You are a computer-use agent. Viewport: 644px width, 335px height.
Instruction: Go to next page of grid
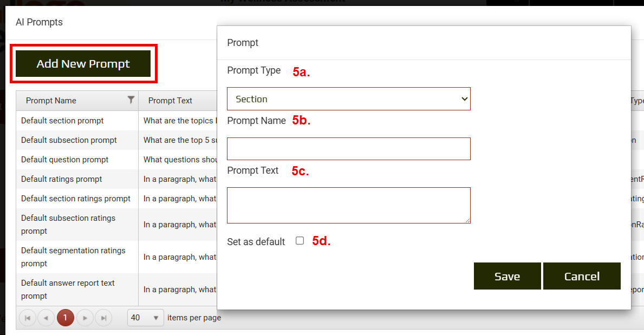[x=84, y=318]
